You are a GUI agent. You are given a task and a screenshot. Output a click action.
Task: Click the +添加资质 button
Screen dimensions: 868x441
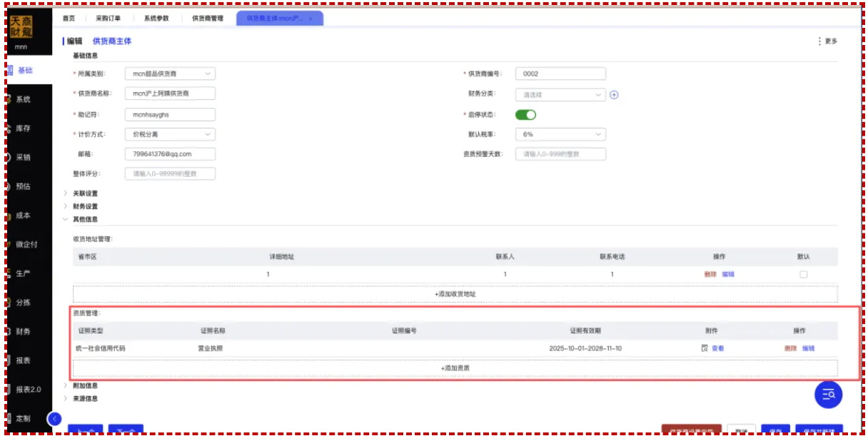click(x=455, y=368)
